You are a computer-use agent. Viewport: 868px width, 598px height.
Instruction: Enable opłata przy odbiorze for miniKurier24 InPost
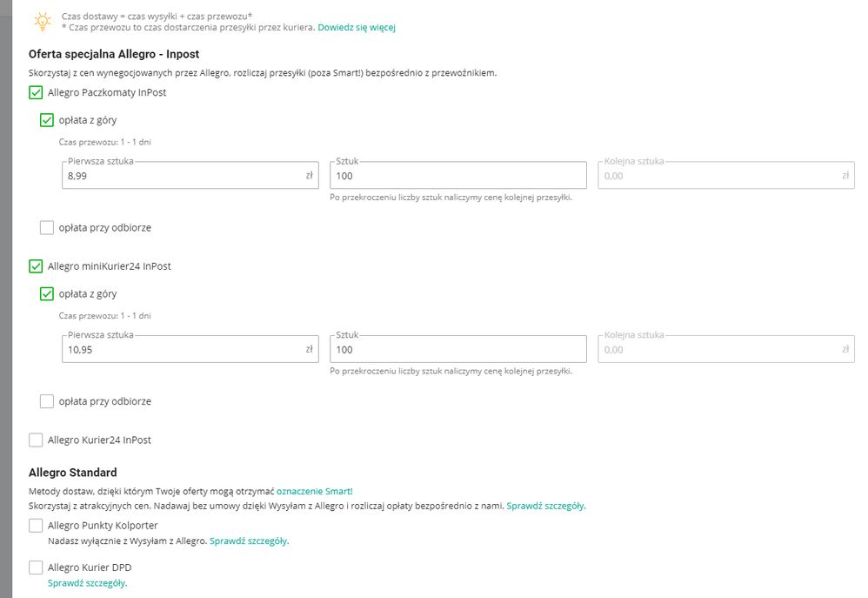(47, 401)
